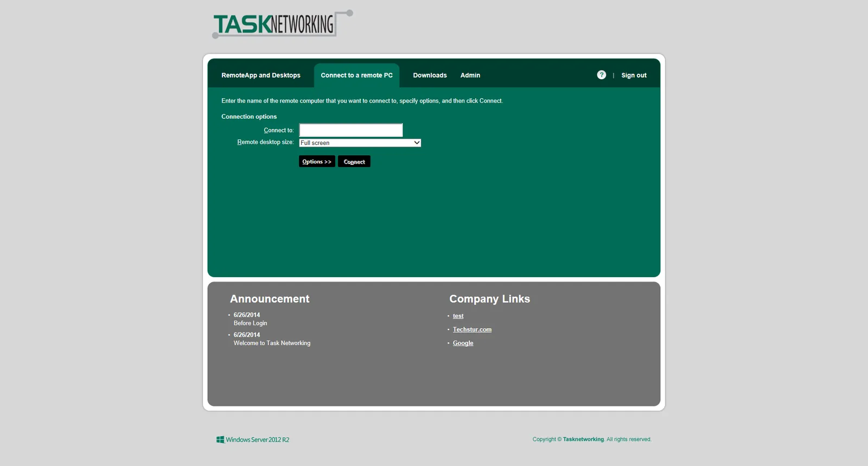Screen dimensions: 868x466
Task: Click the 'Announcement' heading
Action: tap(270, 299)
